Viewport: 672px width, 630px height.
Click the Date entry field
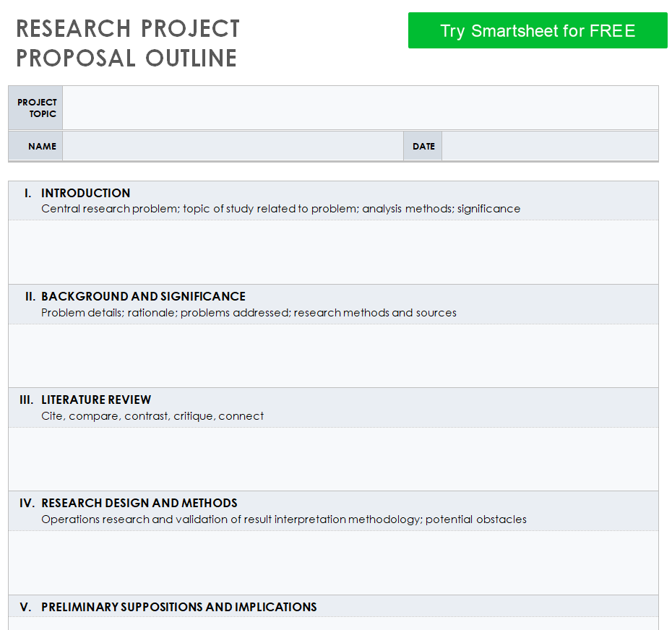(549, 146)
